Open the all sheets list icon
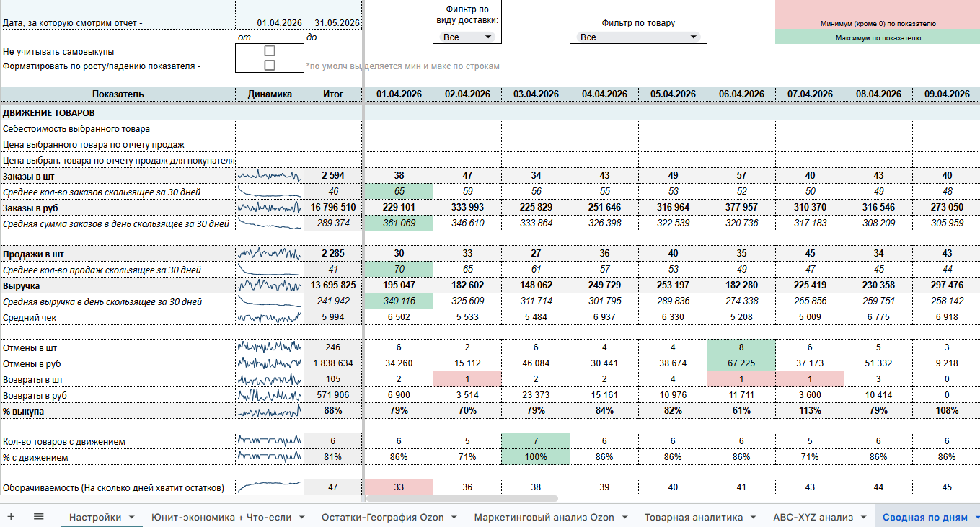 39,516
